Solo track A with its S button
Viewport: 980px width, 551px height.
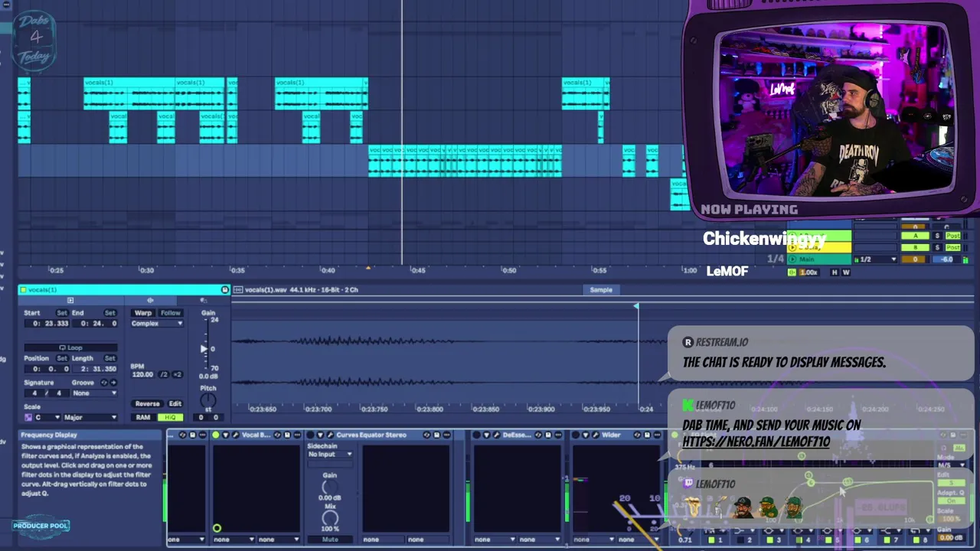936,236
